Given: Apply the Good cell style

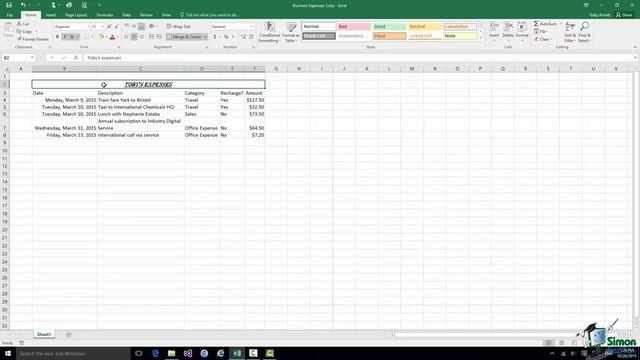Looking at the screenshot, I should pos(389,27).
